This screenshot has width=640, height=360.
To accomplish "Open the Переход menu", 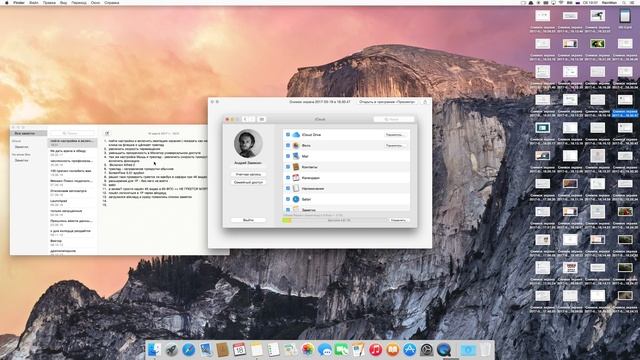I will click(x=79, y=2).
